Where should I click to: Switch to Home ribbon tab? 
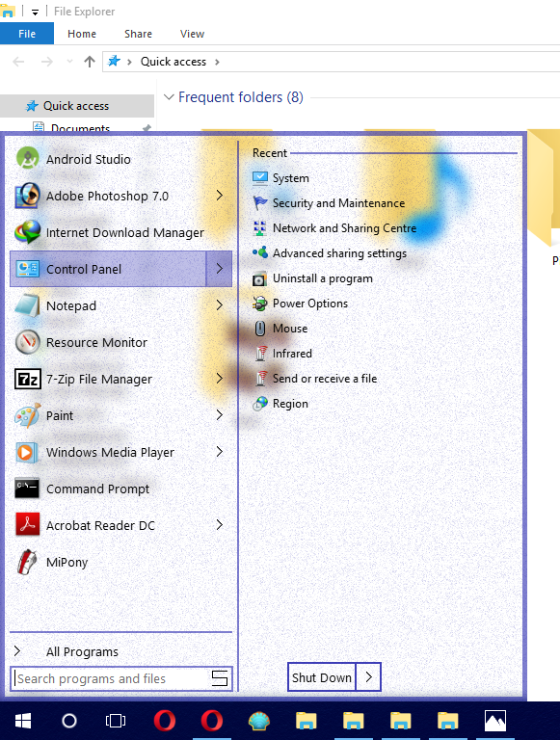click(x=82, y=34)
